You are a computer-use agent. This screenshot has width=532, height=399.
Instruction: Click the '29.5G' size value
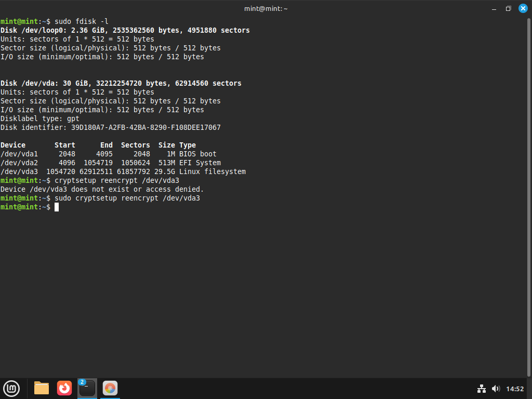[165, 171]
